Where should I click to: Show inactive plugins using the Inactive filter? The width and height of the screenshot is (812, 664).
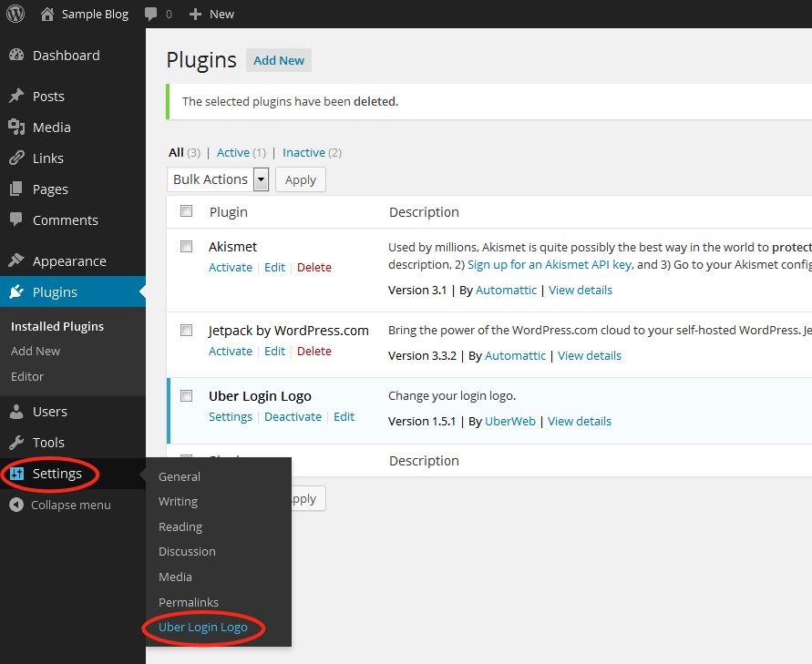tap(303, 152)
